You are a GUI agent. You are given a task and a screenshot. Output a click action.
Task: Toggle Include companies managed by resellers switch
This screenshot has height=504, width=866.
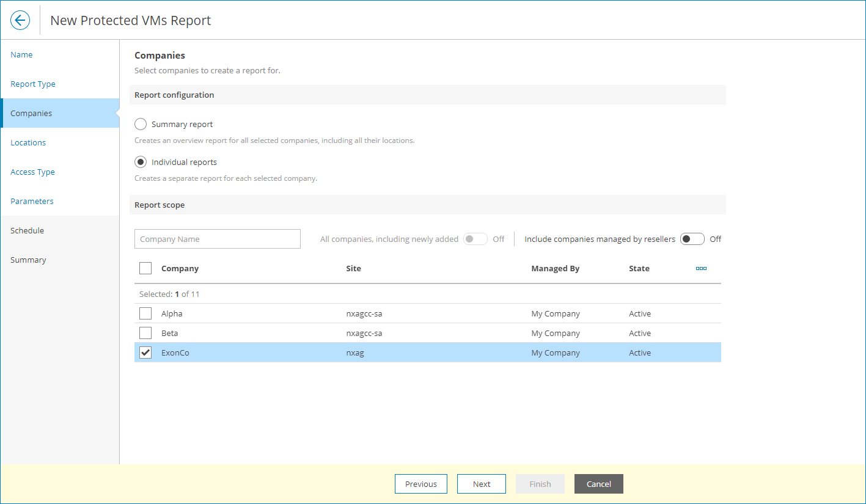click(x=692, y=239)
